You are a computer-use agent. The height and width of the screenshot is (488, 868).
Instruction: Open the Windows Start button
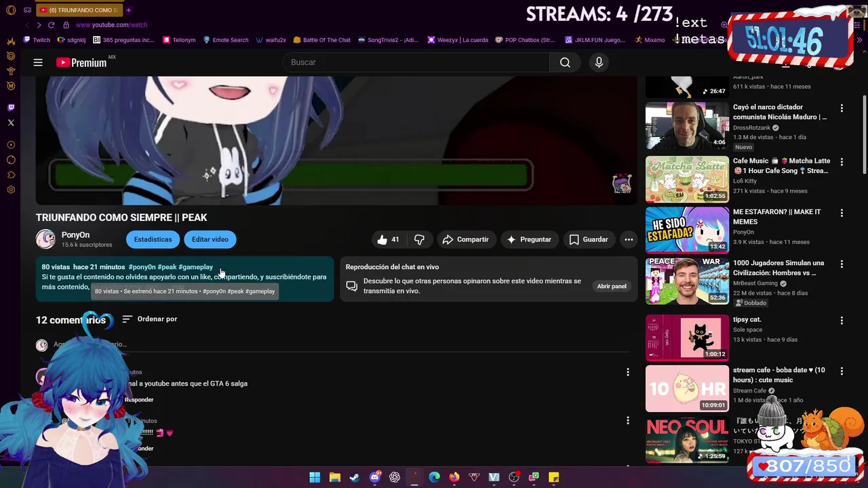click(x=315, y=477)
